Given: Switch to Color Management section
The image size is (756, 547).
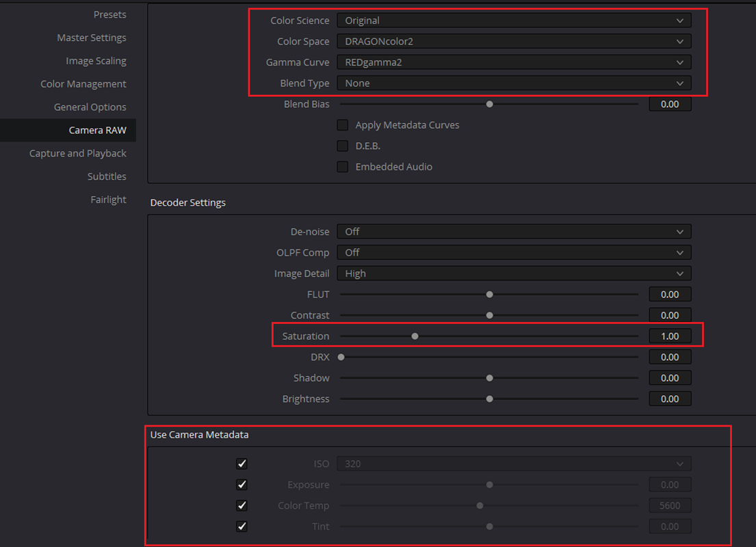Looking at the screenshot, I should (83, 84).
